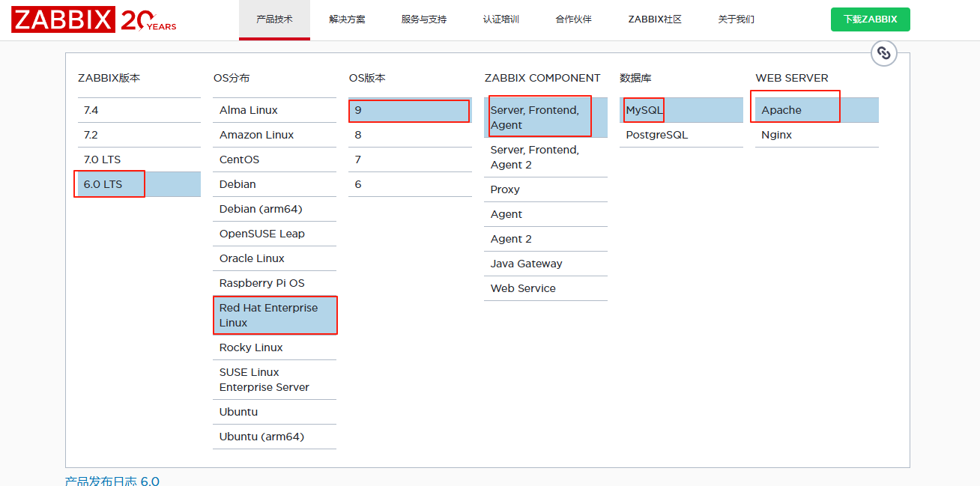Viewport: 980px width, 486px height.
Task: Select Web Service component
Action: [546, 288]
